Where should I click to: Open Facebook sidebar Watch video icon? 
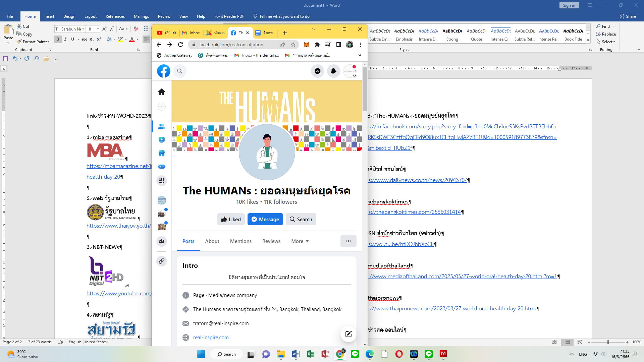(x=162, y=140)
